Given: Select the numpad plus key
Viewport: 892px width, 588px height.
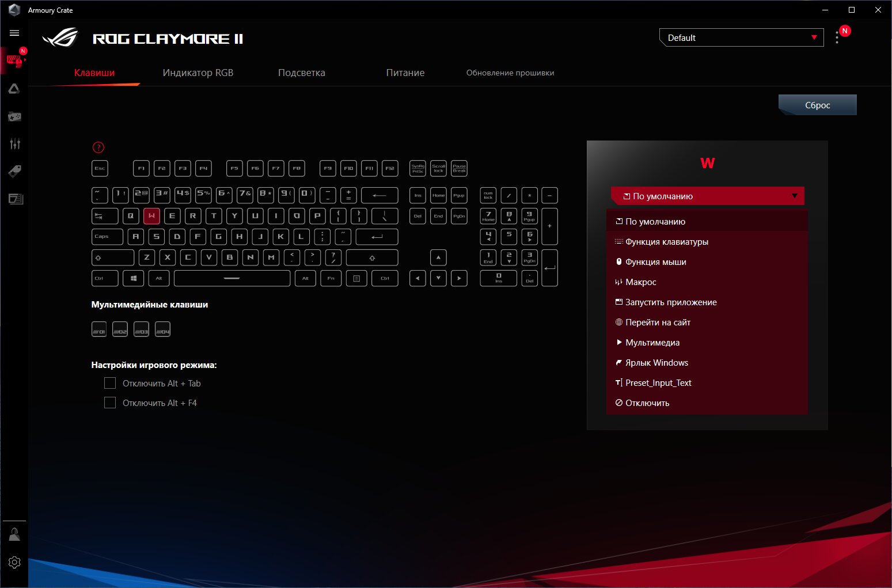Looking at the screenshot, I should pyautogui.click(x=549, y=226).
